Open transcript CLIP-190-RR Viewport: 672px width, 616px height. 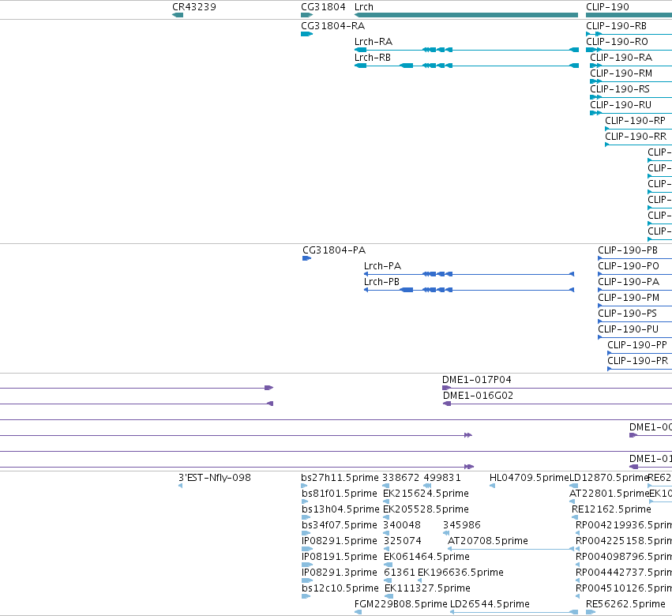[x=636, y=137]
